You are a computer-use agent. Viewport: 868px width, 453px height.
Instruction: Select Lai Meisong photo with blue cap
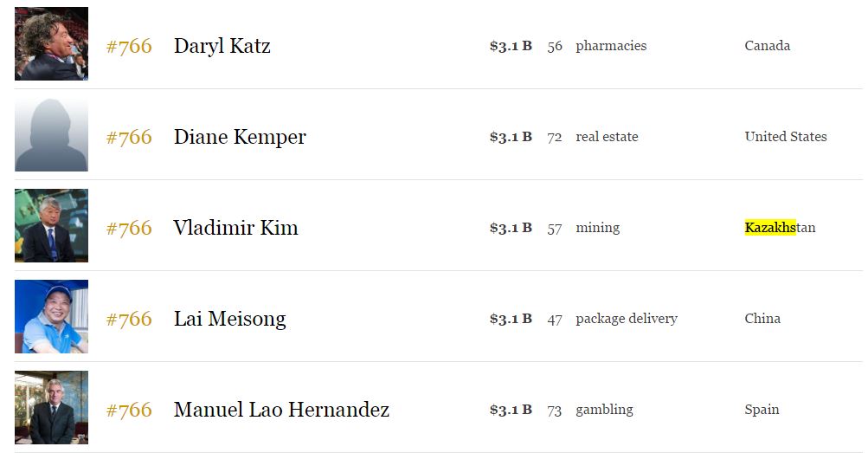point(51,316)
